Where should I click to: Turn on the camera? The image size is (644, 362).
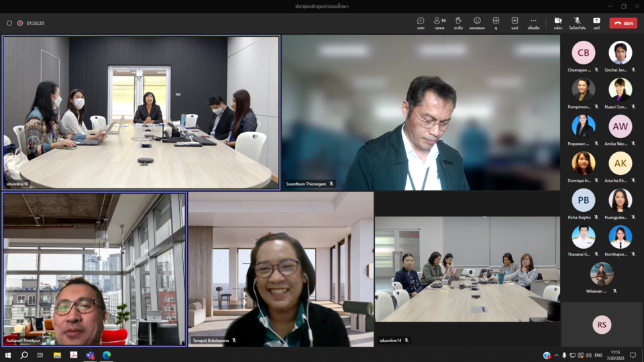point(557,23)
